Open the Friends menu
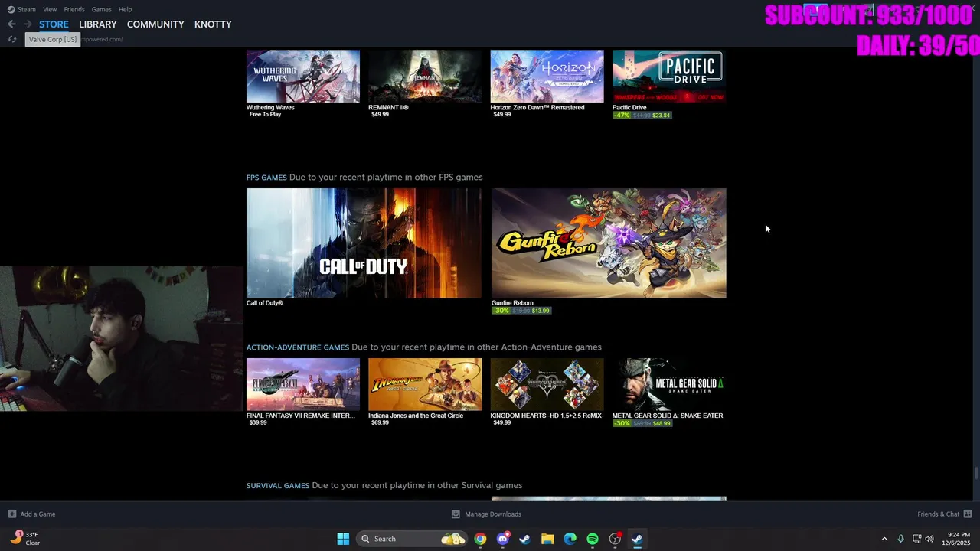Viewport: 980px width, 551px height. tap(74, 9)
